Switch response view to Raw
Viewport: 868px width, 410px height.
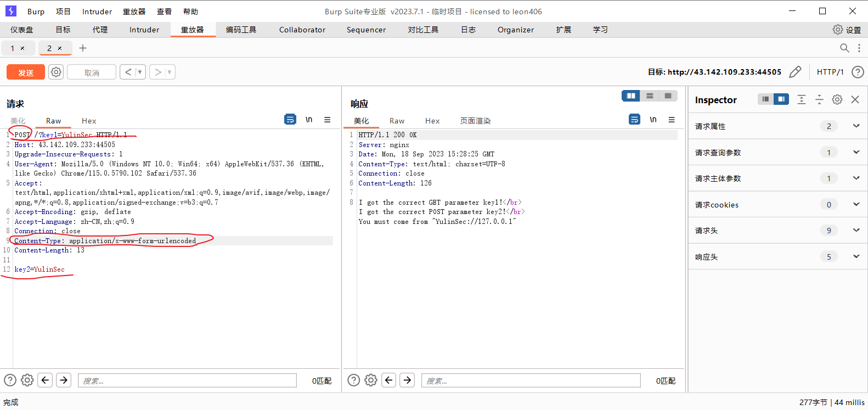tap(397, 121)
